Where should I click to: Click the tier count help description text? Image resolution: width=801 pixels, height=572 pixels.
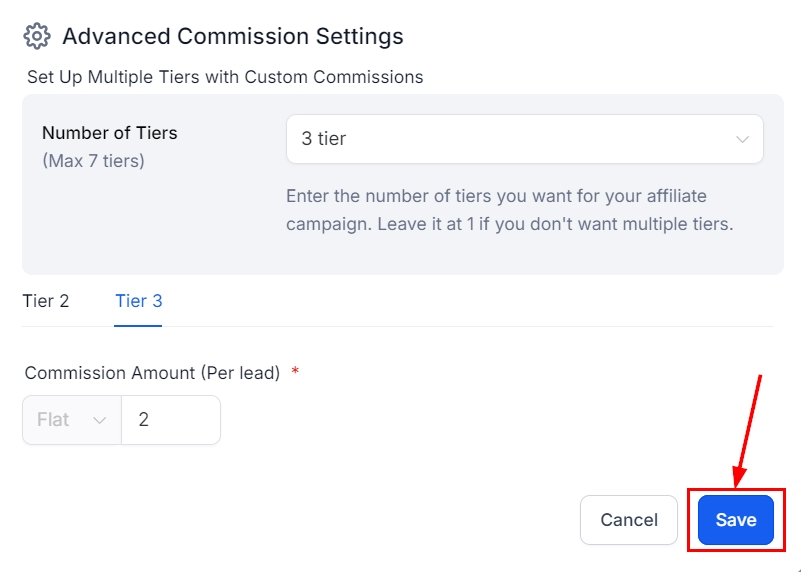point(509,210)
